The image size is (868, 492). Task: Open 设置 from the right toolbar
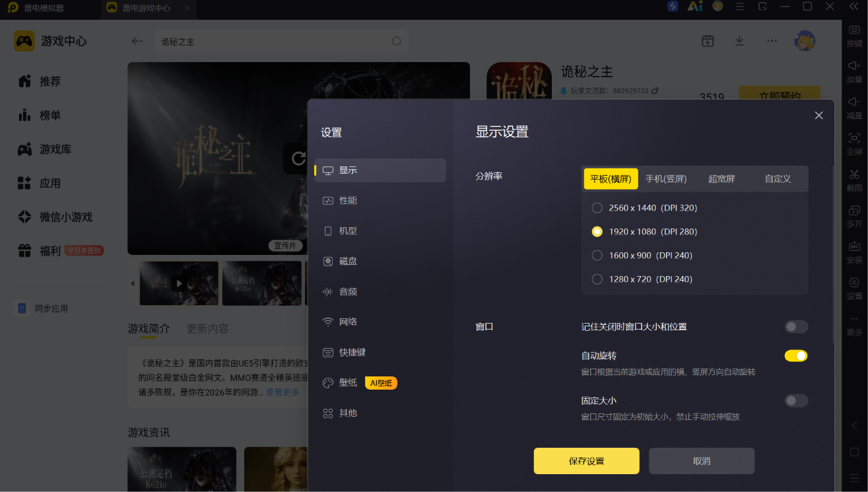tap(854, 289)
